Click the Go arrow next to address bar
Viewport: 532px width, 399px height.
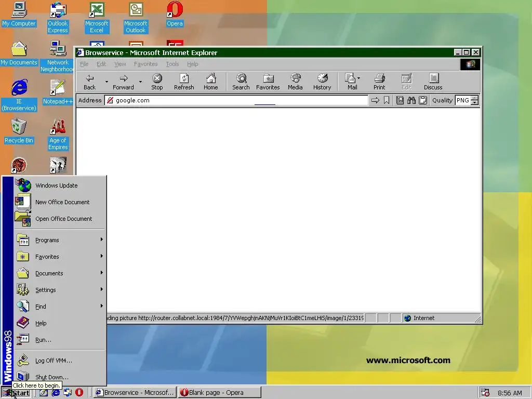pyautogui.click(x=375, y=100)
